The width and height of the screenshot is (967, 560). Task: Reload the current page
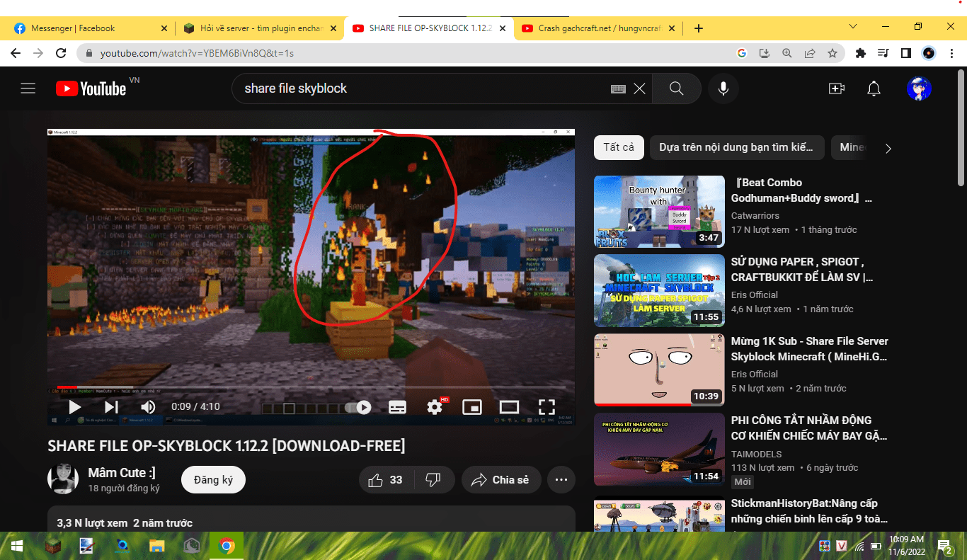point(61,53)
